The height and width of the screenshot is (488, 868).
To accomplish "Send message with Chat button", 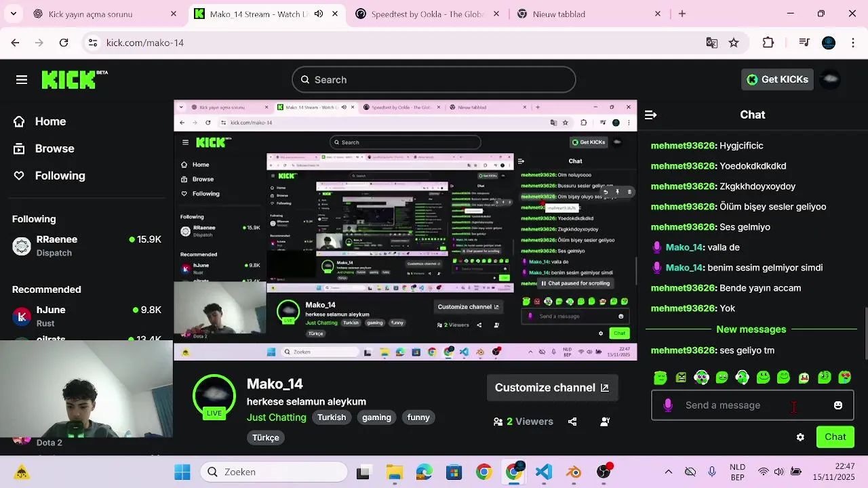I will (x=835, y=437).
